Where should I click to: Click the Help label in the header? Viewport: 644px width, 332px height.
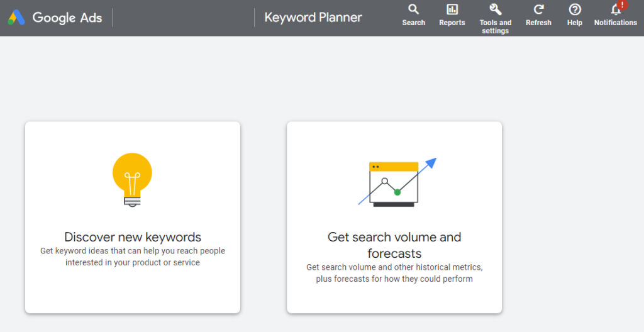point(575,23)
